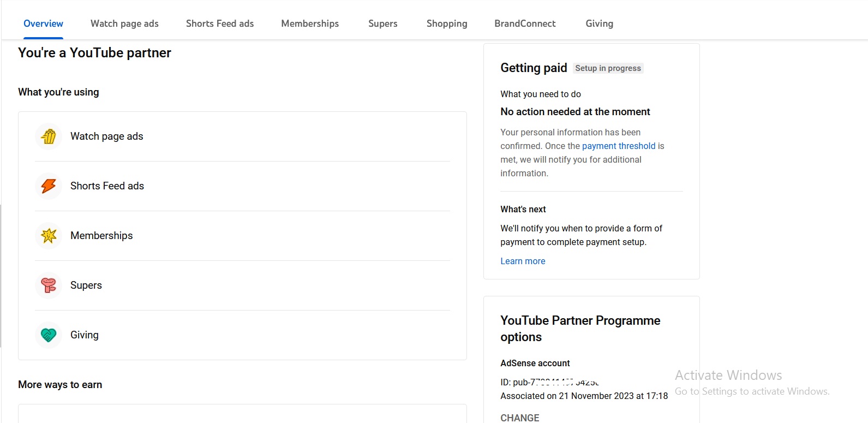Viewport: 868px width, 423px height.
Task: Click the Setup in progress status badge
Action: click(608, 68)
